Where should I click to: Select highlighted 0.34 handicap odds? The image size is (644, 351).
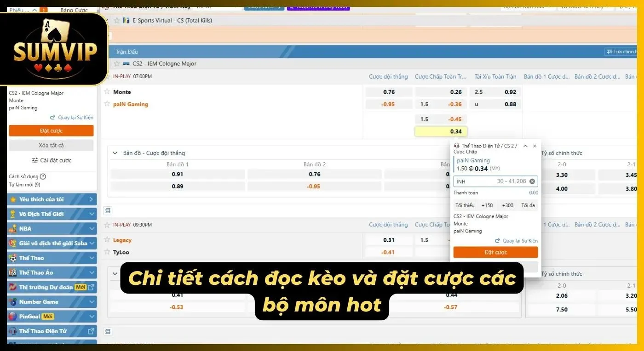pyautogui.click(x=441, y=131)
